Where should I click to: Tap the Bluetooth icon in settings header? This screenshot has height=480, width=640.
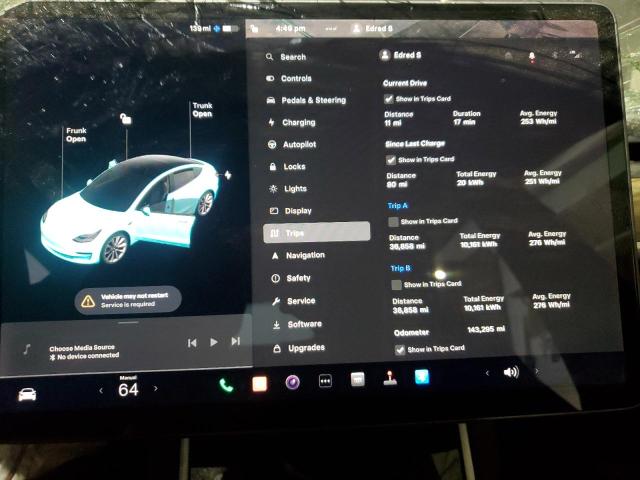(x=555, y=55)
